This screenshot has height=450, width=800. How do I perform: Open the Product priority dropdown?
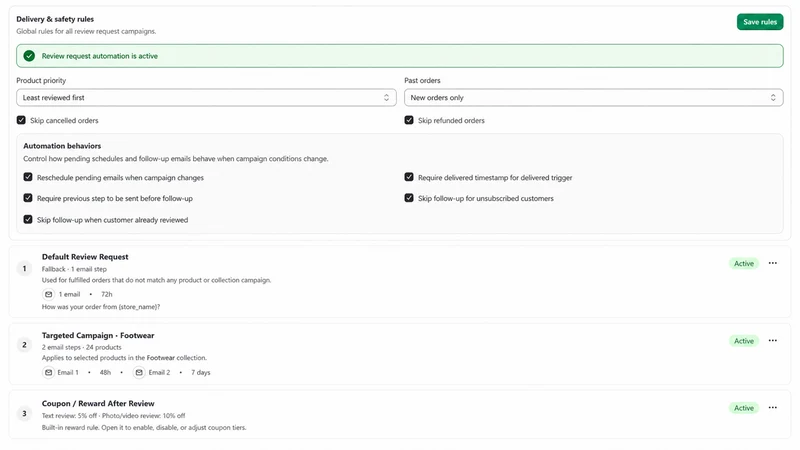(x=206, y=97)
